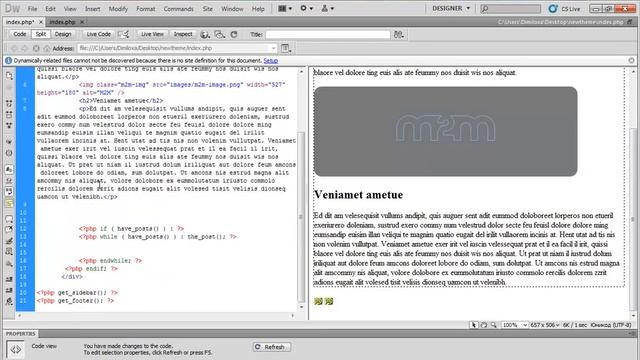Click the CS Live icon
The image size is (640, 360).
tap(553, 9)
